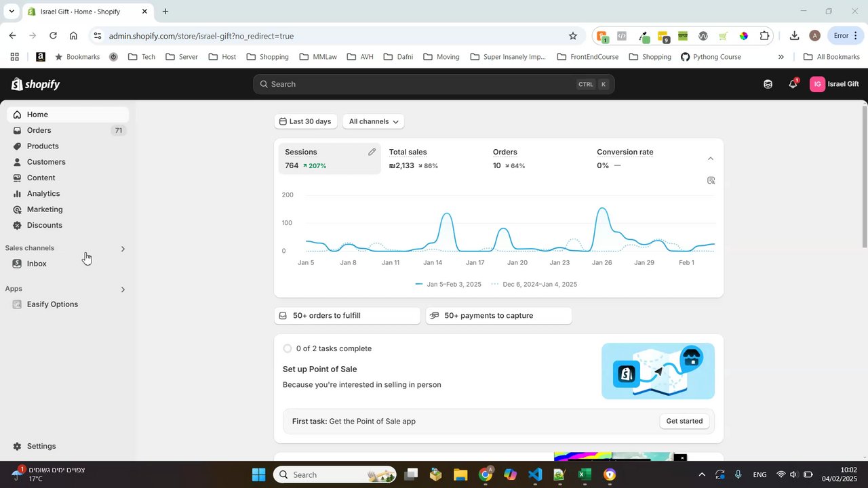Click the Orders count badge 71
The width and height of the screenshot is (868, 488).
point(119,130)
